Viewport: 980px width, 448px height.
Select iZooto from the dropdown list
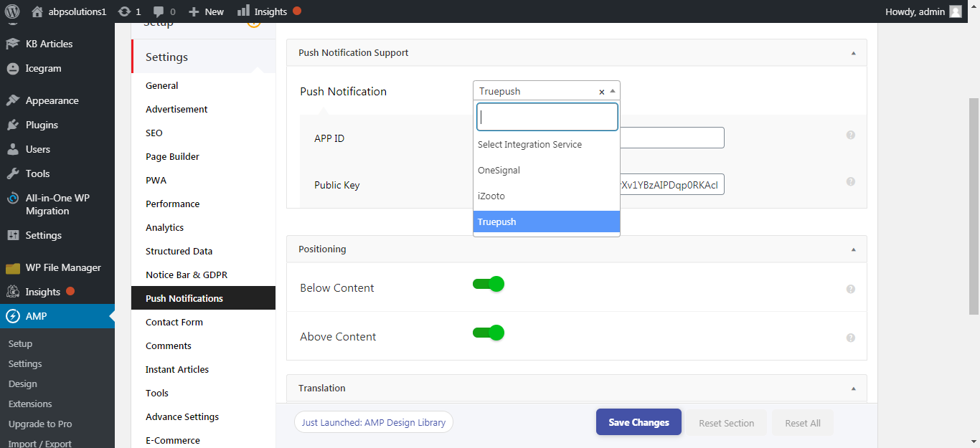[x=547, y=196]
